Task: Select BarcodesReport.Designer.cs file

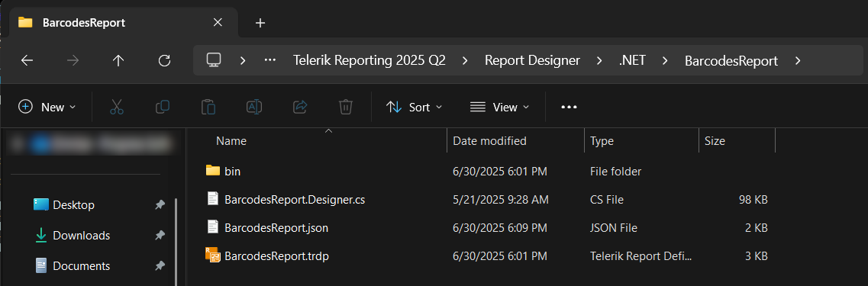Action: point(295,200)
